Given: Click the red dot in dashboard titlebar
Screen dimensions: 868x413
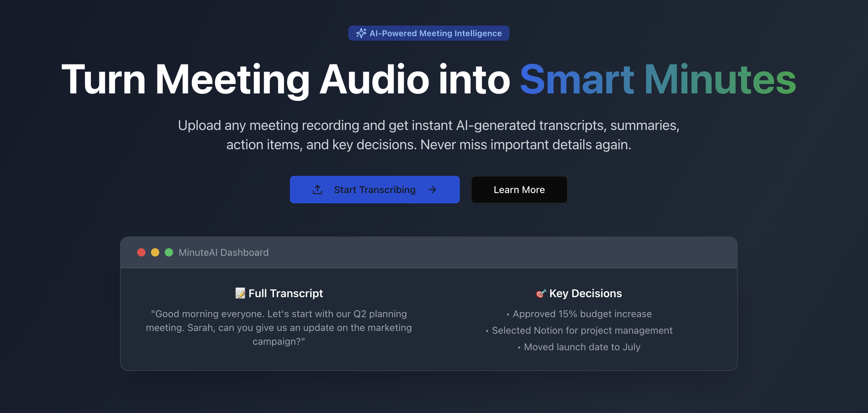Looking at the screenshot, I should (141, 252).
